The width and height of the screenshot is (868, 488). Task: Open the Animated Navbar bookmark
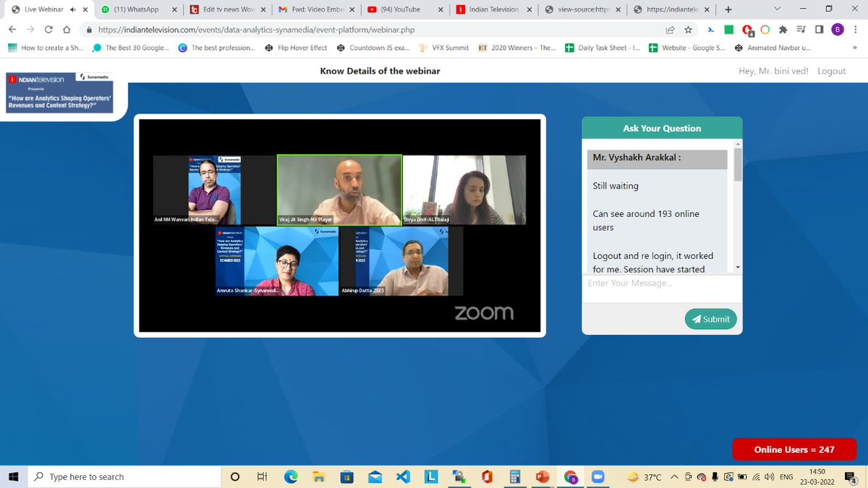(773, 48)
